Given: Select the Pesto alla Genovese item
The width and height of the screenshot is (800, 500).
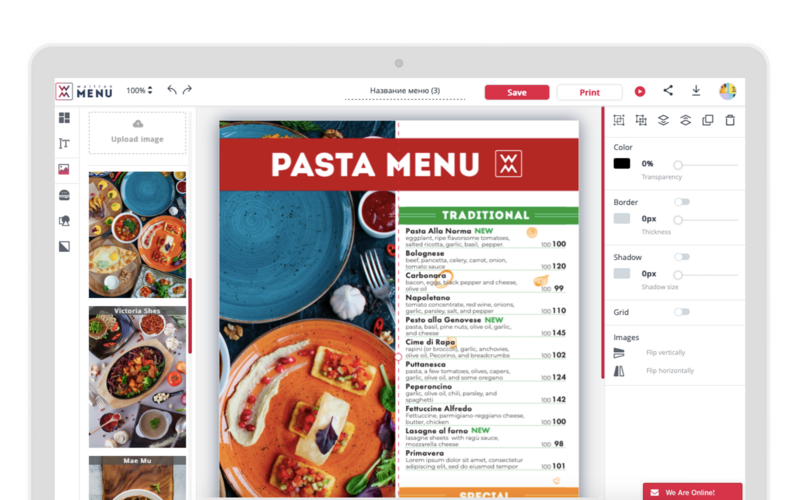Looking at the screenshot, I should pyautogui.click(x=486, y=327).
